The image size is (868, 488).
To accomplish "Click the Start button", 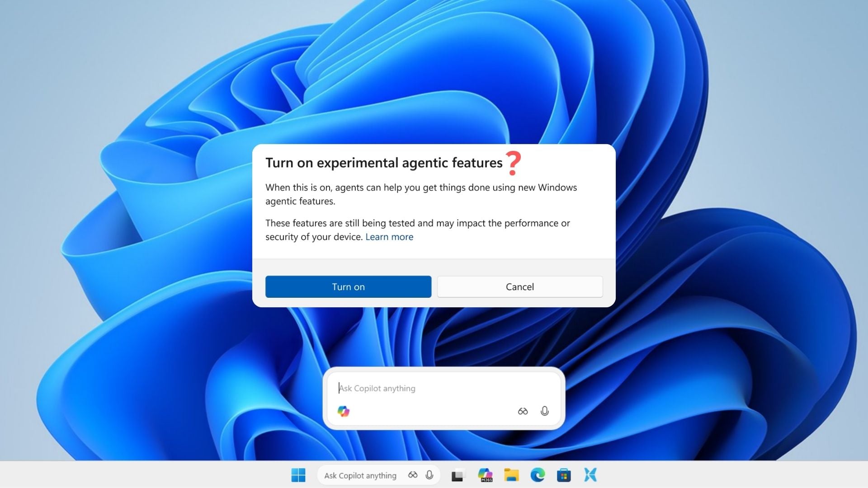I will coord(298,475).
